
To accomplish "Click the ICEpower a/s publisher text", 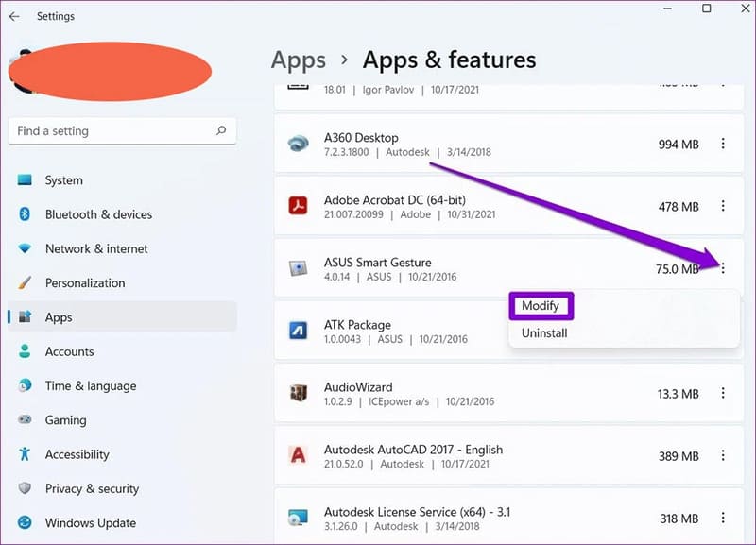I will point(399,401).
